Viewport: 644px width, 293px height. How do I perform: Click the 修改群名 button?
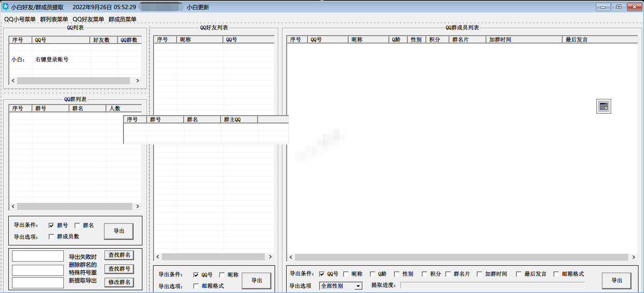119,282
